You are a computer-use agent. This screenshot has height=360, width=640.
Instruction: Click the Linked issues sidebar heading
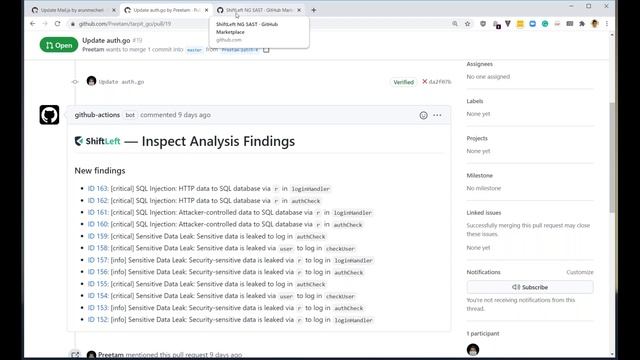(x=484, y=213)
